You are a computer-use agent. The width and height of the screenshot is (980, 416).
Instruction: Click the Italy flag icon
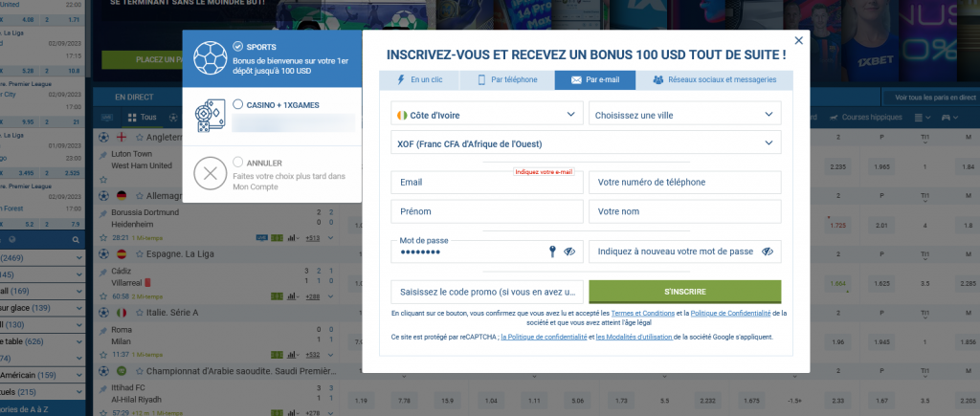pos(122,313)
